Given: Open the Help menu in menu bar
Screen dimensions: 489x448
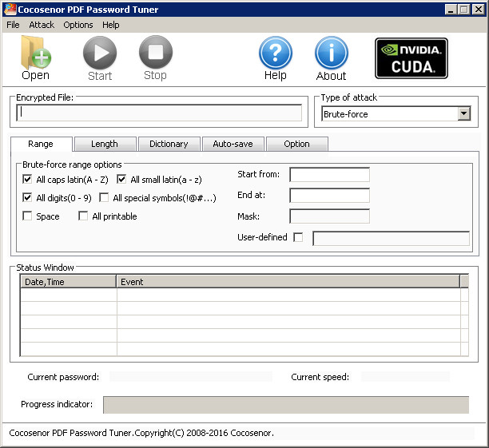Looking at the screenshot, I should tap(111, 25).
